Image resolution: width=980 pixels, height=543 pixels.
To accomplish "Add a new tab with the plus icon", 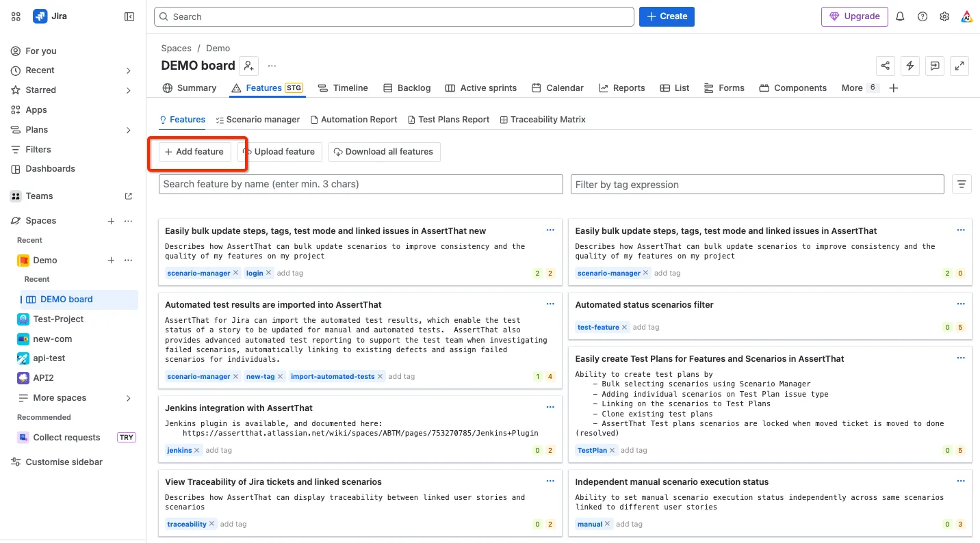I will pyautogui.click(x=893, y=88).
